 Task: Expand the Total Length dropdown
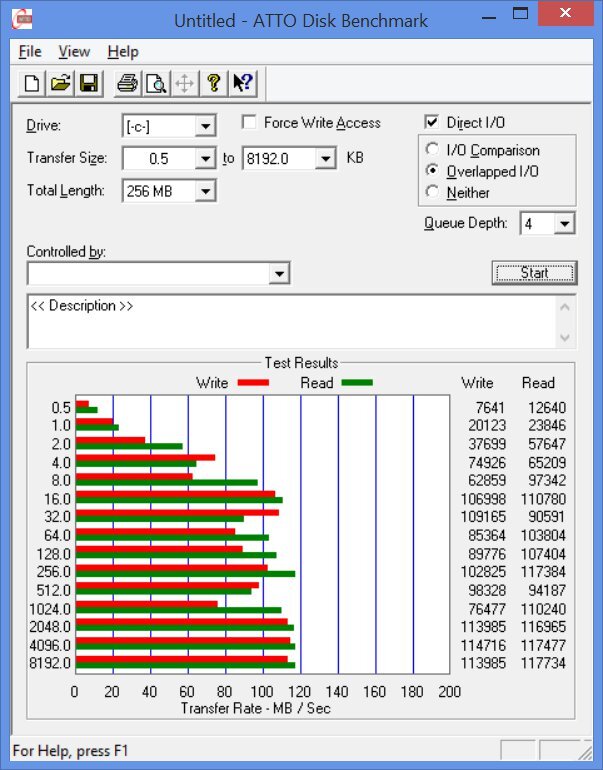[x=205, y=191]
